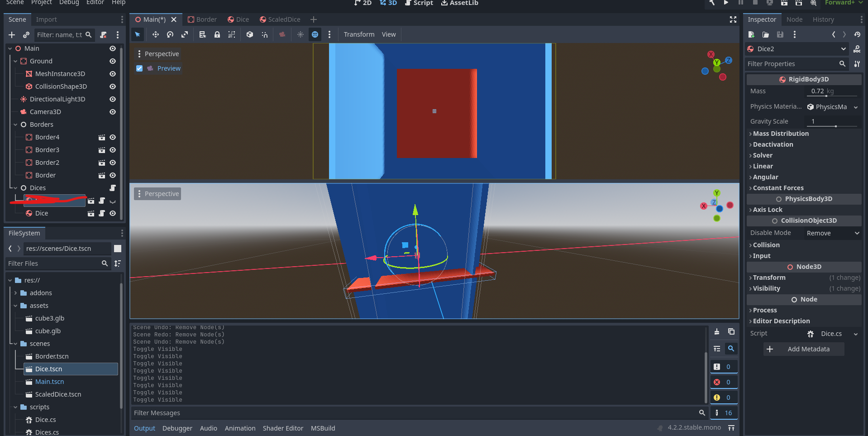The image size is (868, 436).
Task: Toggle visibility of Border3 node
Action: click(x=113, y=150)
